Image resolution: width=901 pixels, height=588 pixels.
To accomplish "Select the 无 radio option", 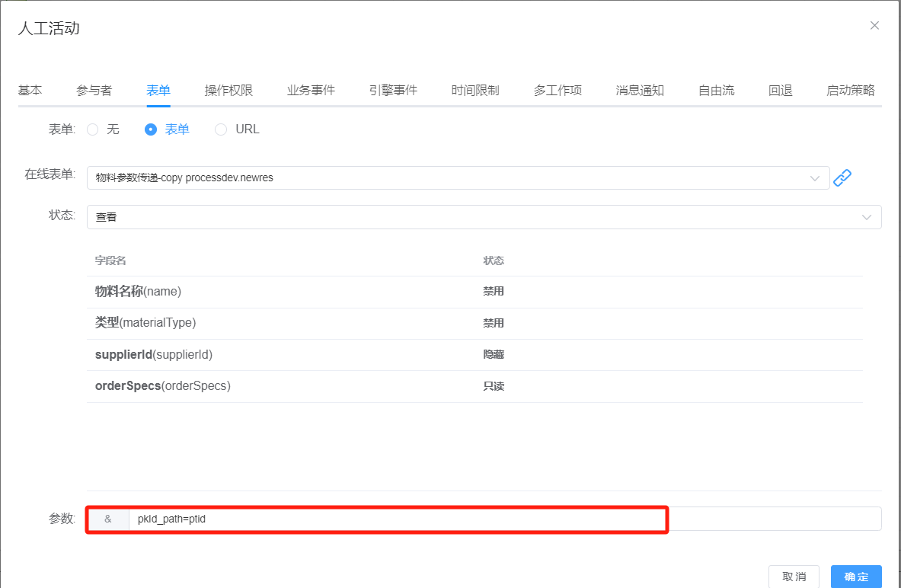I will (93, 129).
